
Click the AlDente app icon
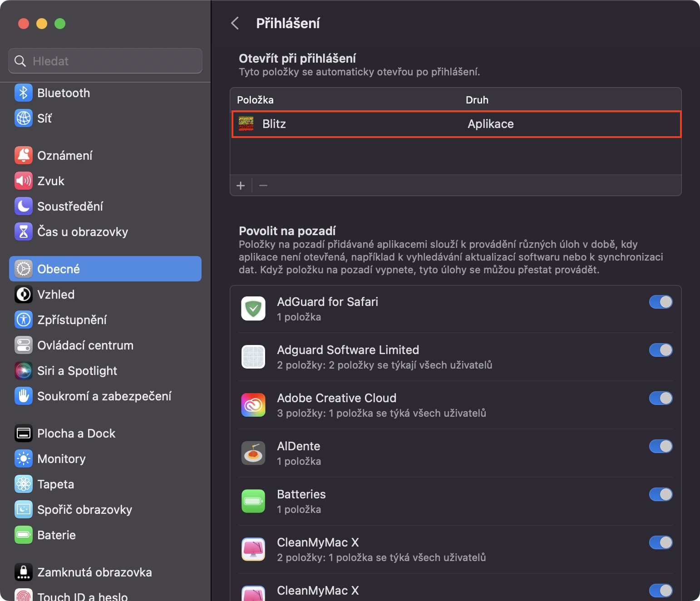coord(253,453)
